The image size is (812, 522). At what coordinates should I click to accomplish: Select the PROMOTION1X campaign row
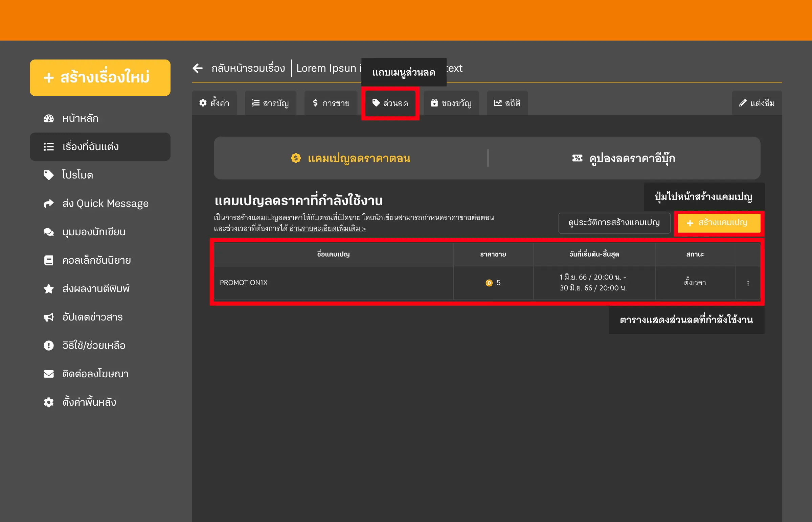tap(487, 283)
